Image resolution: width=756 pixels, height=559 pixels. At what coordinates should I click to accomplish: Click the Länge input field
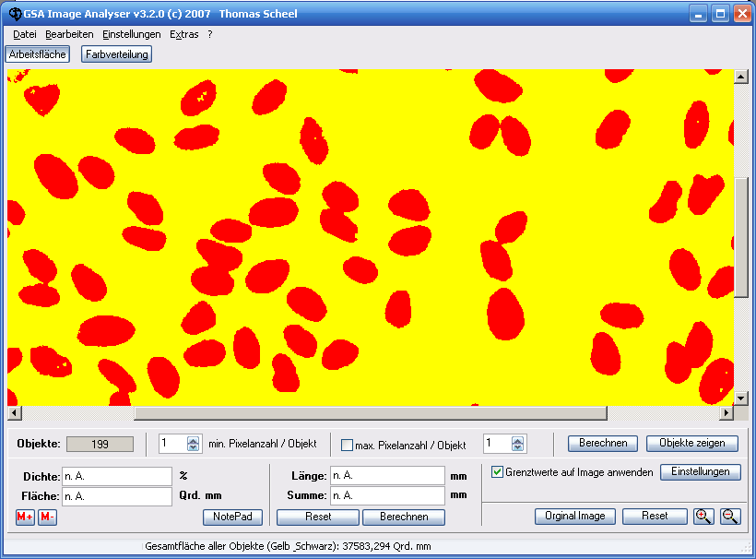point(387,476)
